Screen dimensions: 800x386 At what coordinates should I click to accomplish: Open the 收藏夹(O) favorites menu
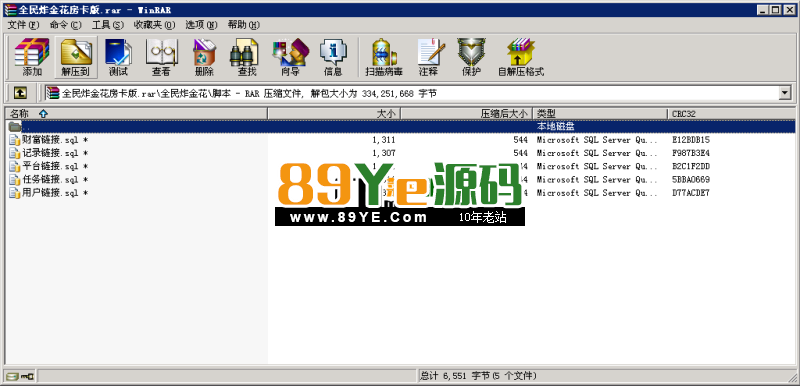(x=154, y=24)
